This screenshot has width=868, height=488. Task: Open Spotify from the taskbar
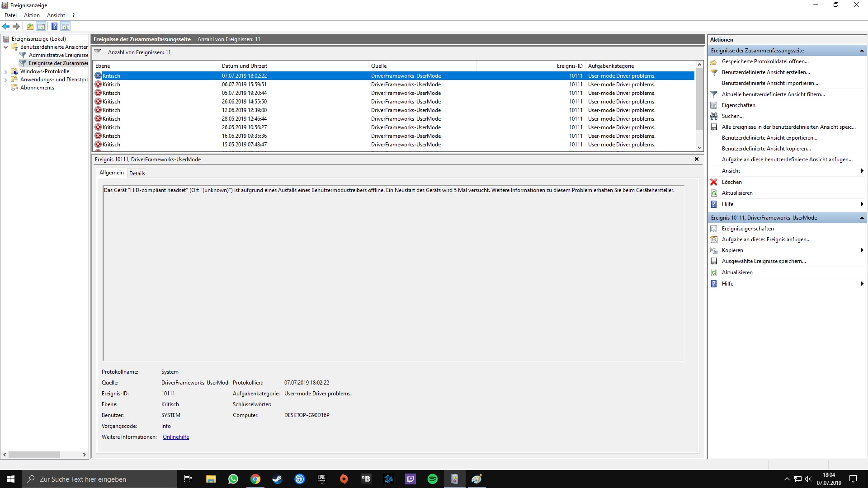click(432, 479)
